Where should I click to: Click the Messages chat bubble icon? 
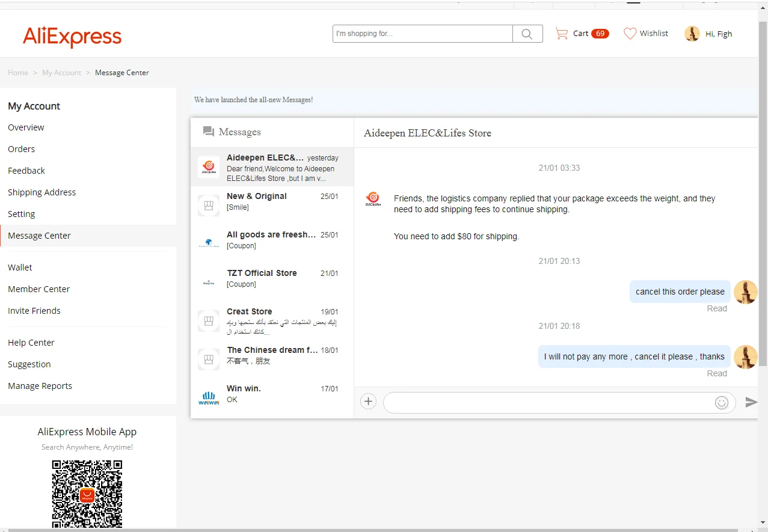(x=209, y=132)
